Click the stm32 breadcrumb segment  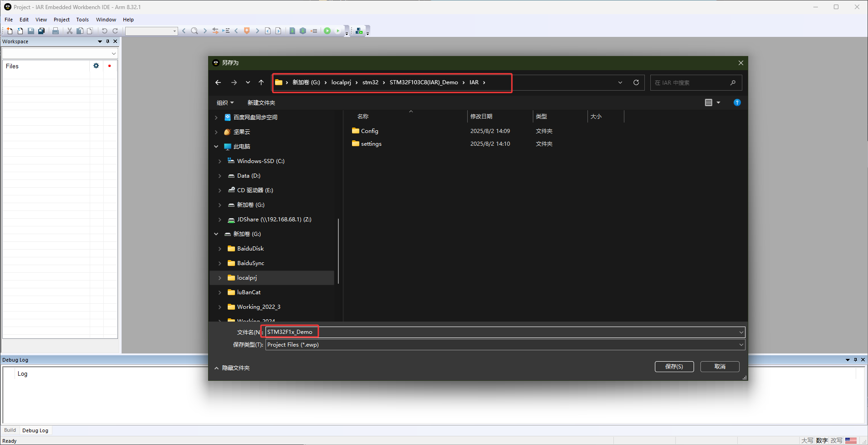(370, 82)
